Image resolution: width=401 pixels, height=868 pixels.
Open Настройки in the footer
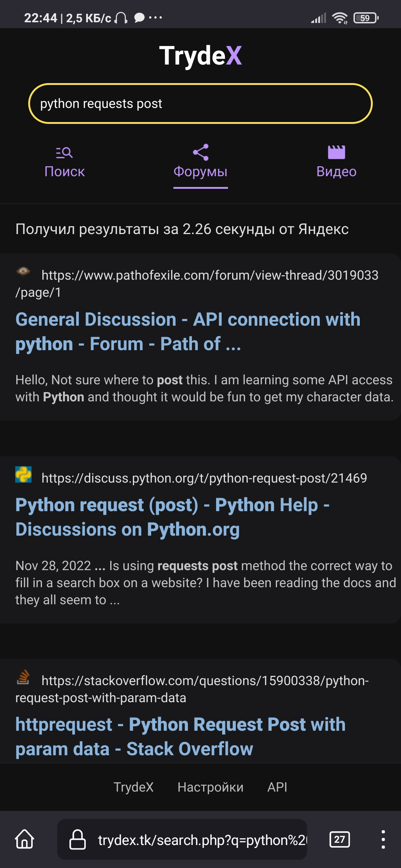[x=211, y=787]
